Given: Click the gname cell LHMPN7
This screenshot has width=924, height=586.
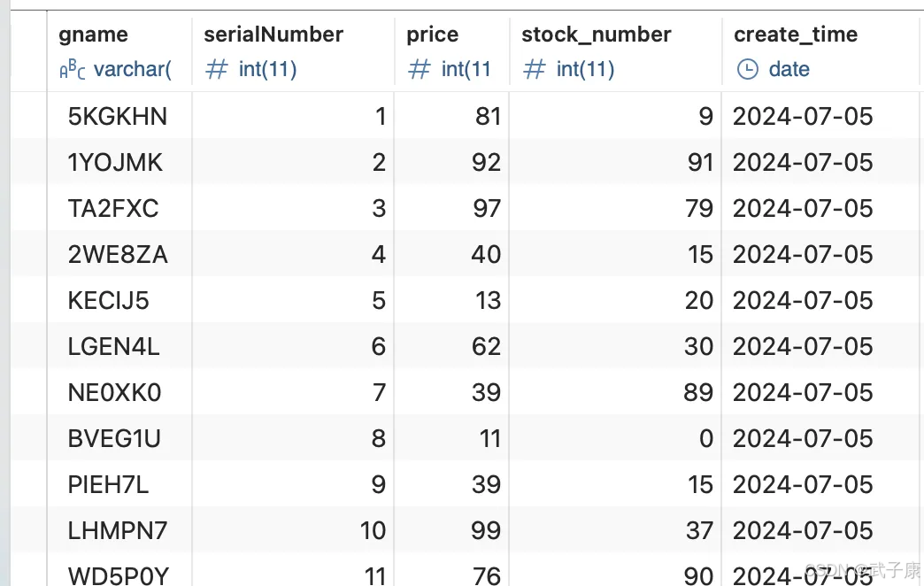Looking at the screenshot, I should [x=119, y=529].
